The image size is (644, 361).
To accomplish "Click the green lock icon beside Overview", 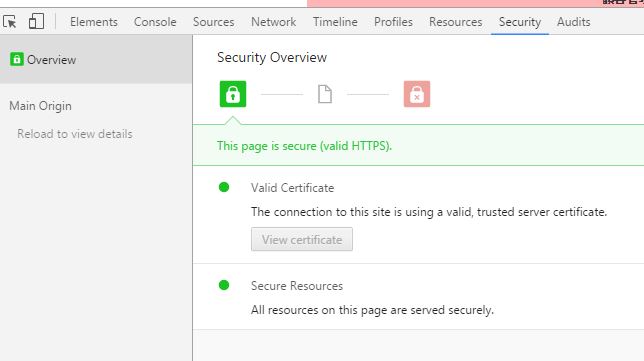I will tap(17, 59).
